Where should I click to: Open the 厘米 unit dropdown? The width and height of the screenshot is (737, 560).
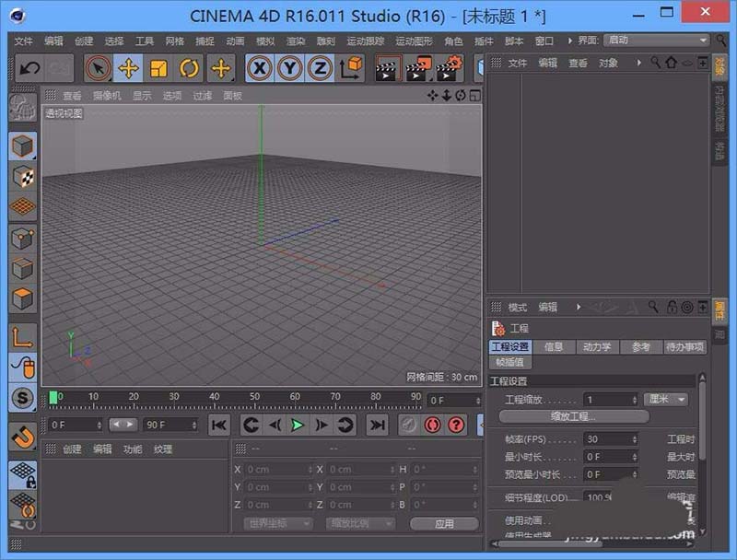pyautogui.click(x=666, y=400)
